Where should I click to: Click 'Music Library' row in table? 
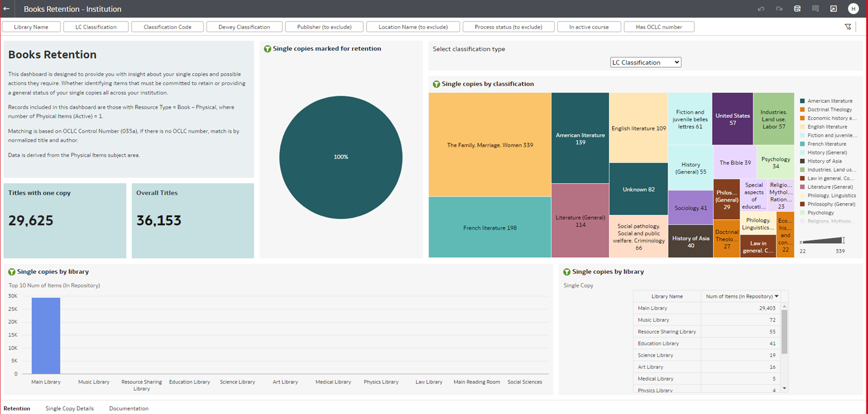(707, 320)
